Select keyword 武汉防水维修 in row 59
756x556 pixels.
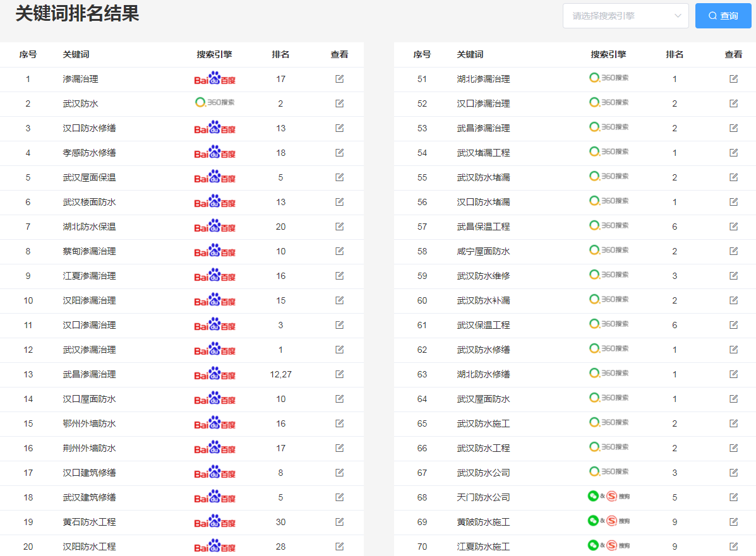pyautogui.click(x=483, y=276)
